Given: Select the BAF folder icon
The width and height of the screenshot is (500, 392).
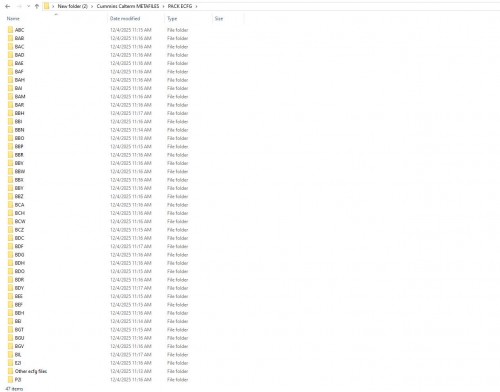Looking at the screenshot, I should coord(11,72).
